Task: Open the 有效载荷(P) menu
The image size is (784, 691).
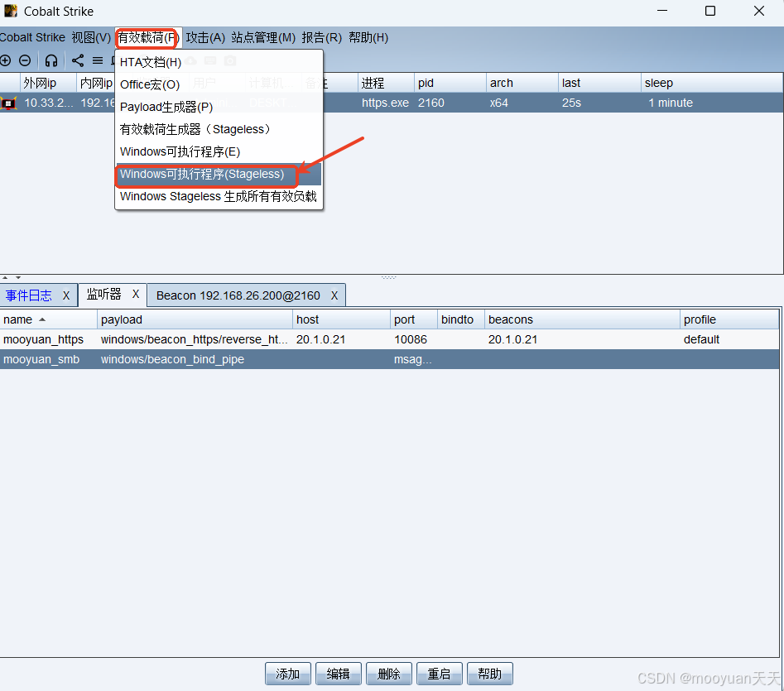Action: pos(148,38)
